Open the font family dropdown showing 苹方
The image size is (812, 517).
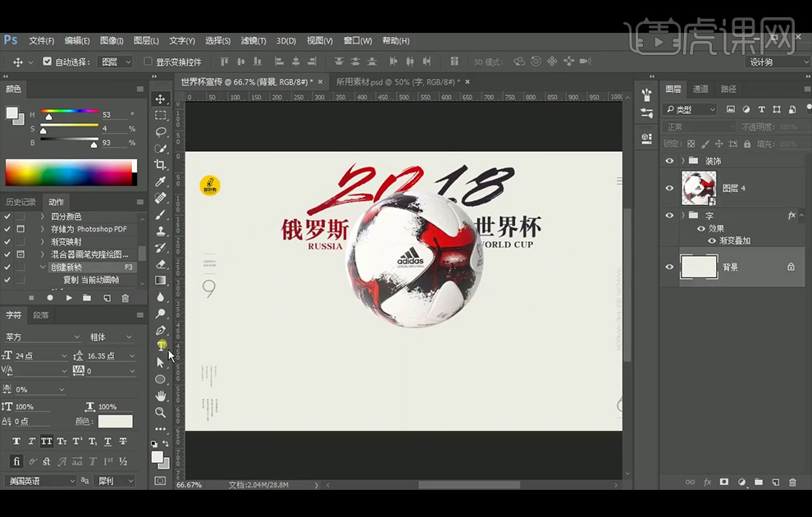pos(41,336)
